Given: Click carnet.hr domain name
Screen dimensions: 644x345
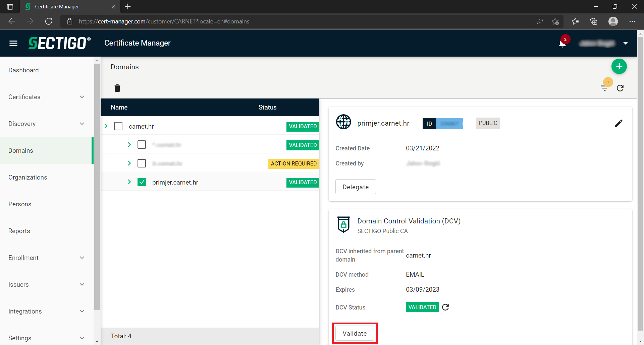Looking at the screenshot, I should tap(141, 126).
